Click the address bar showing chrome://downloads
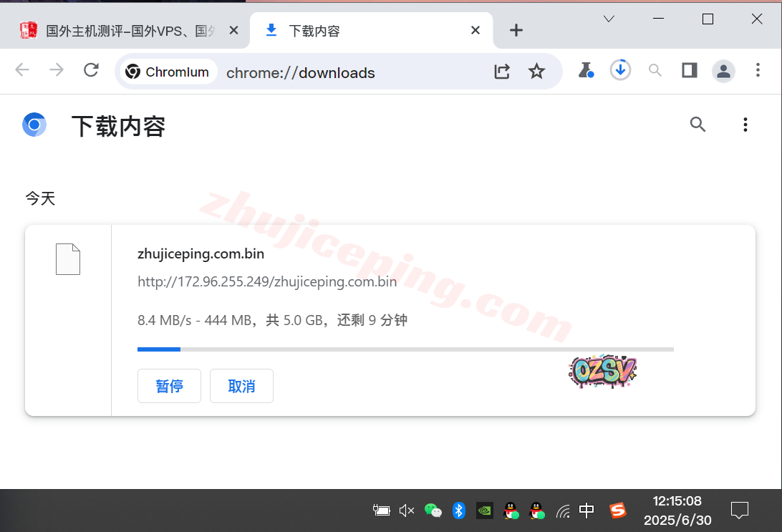The image size is (782, 532). pos(351,72)
